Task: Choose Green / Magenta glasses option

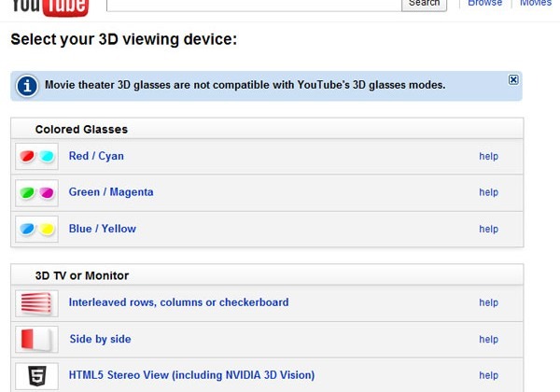Action: (x=111, y=192)
